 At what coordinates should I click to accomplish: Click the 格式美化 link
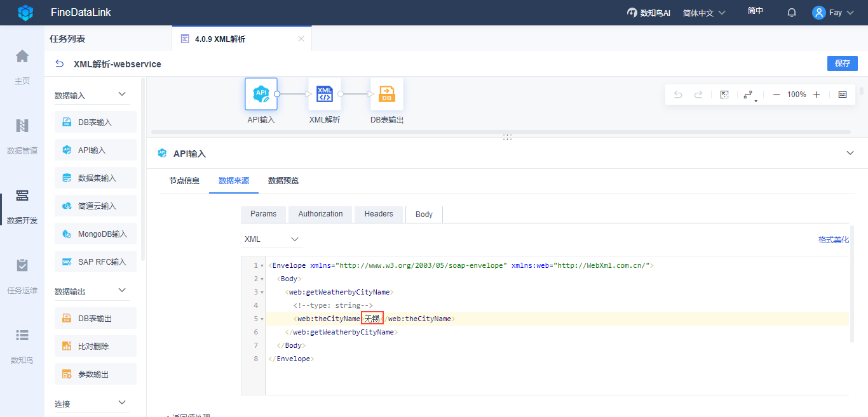[833, 239]
